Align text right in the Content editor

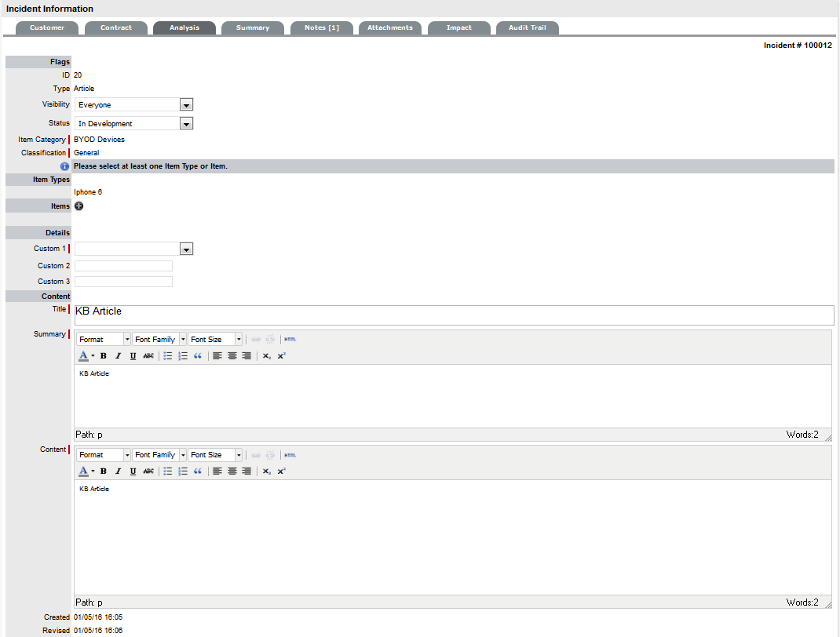[247, 471]
